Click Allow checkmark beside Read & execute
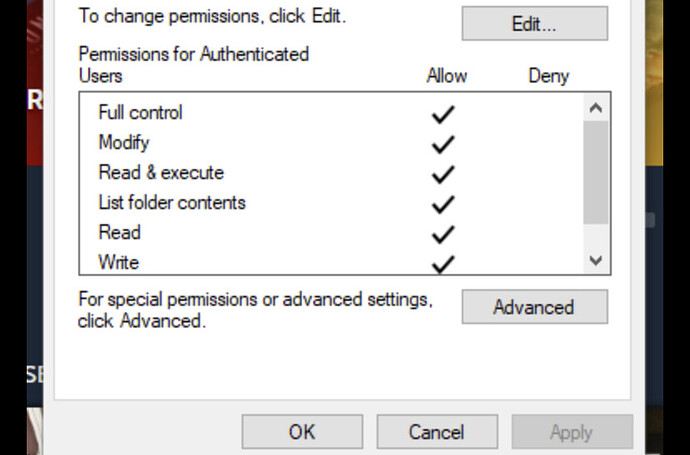Viewport: 690px width, 455px height. 442,174
